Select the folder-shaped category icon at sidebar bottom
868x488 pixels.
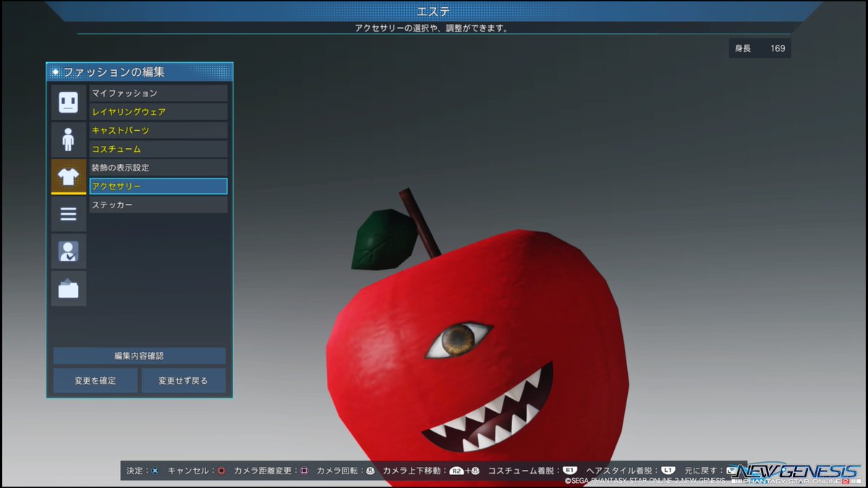pyautogui.click(x=69, y=288)
